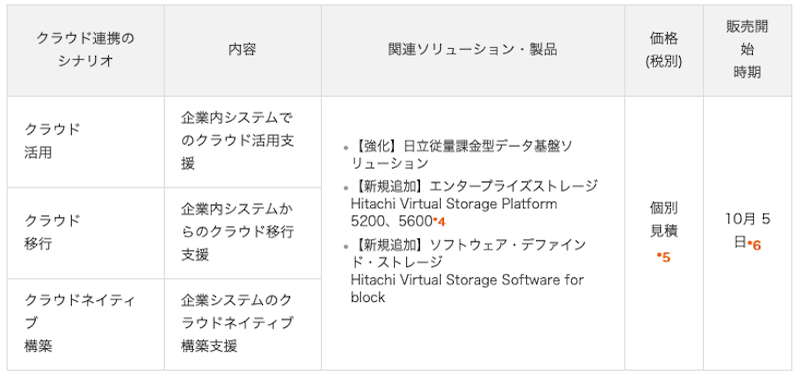Click the 内容 column header

tap(242, 50)
